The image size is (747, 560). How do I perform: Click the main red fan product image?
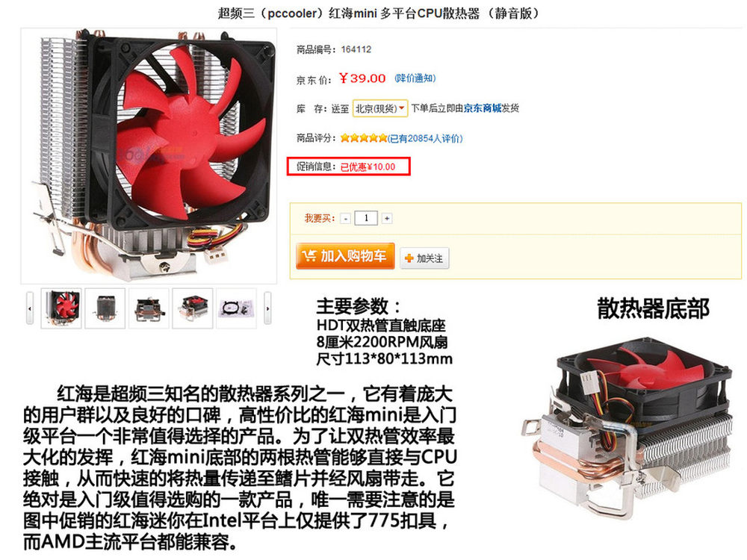point(149,156)
